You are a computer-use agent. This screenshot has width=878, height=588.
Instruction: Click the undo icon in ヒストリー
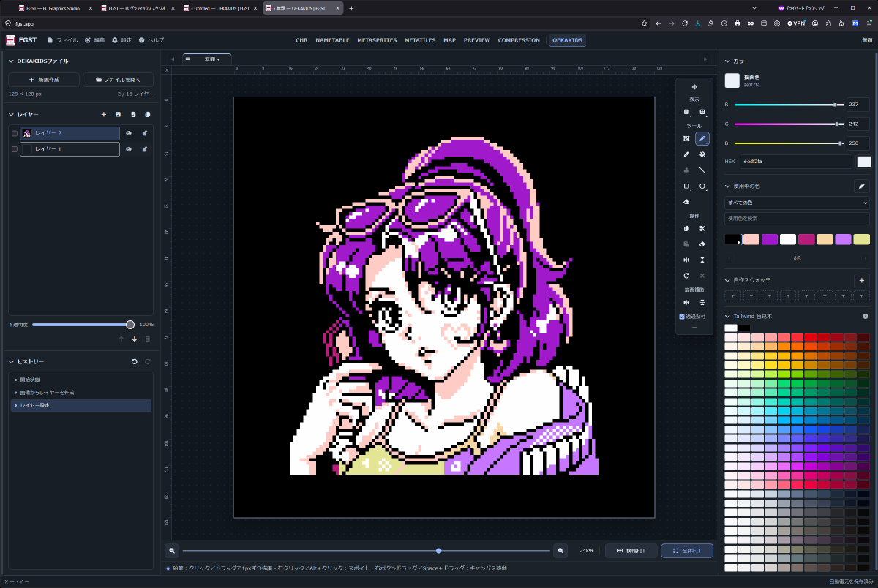[134, 362]
